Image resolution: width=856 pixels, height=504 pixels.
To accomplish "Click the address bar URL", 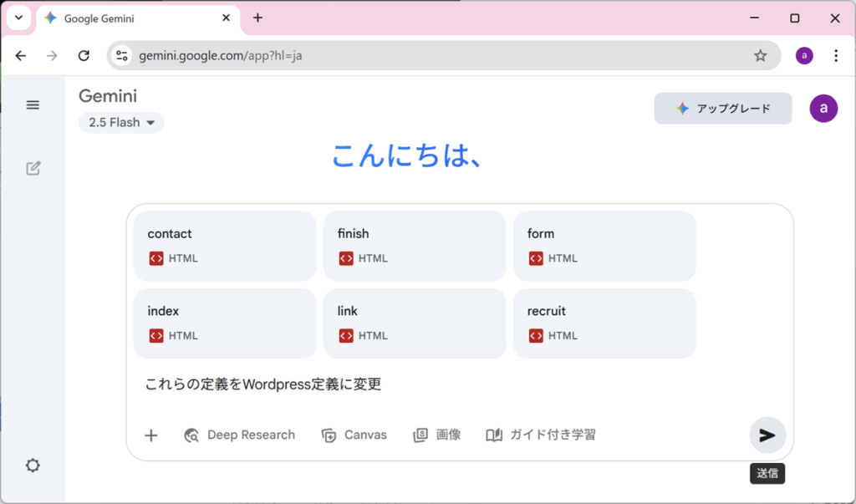I will pos(220,56).
